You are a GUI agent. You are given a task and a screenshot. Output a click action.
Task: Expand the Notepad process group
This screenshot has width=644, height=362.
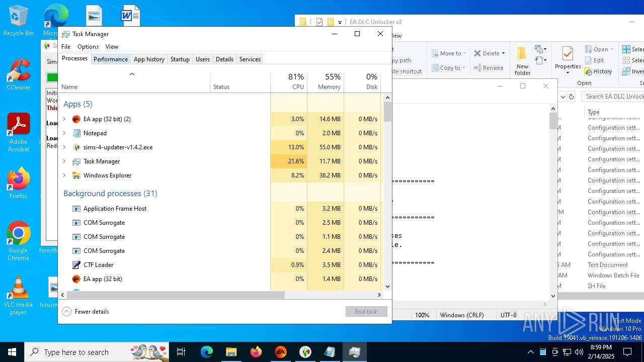point(64,133)
